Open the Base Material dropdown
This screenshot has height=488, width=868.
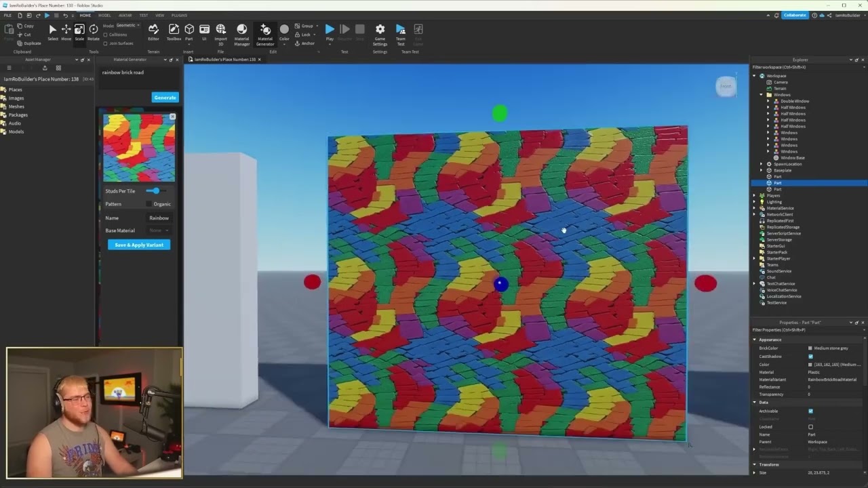[158, 230]
